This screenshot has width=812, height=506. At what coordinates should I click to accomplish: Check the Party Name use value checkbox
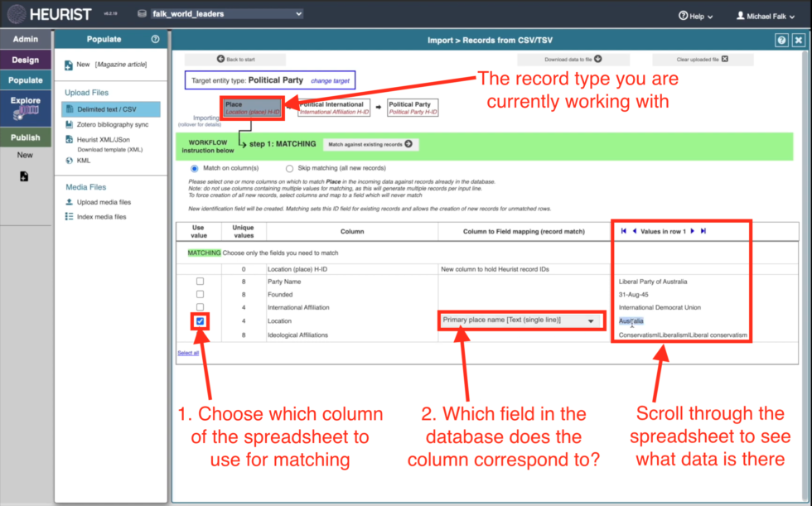pos(200,282)
